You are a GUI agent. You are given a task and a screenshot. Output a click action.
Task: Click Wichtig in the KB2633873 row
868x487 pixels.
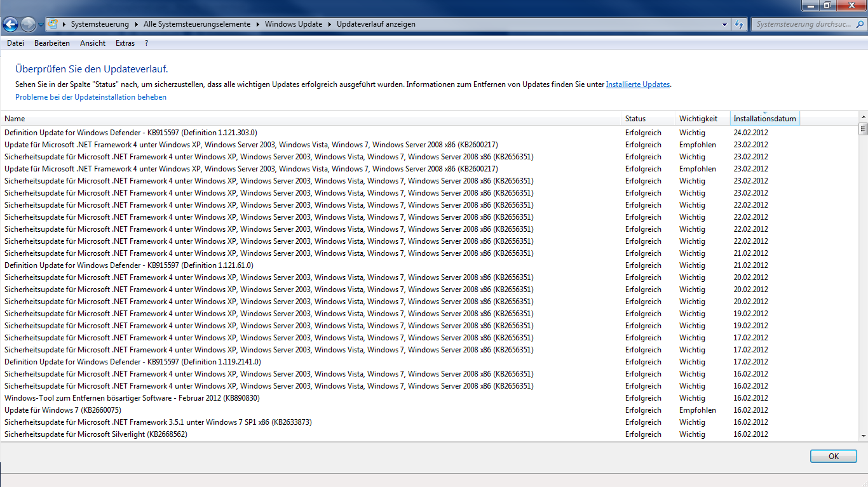[x=692, y=422]
